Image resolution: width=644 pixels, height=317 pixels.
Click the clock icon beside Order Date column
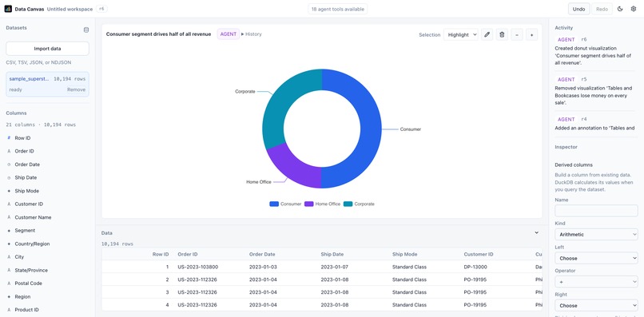[9, 164]
